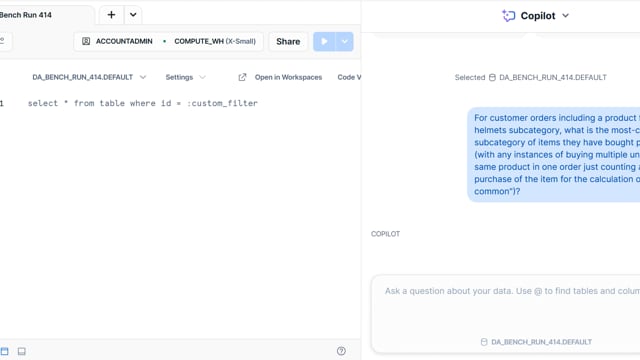Click the external link icon beside Workspaces

tap(242, 77)
